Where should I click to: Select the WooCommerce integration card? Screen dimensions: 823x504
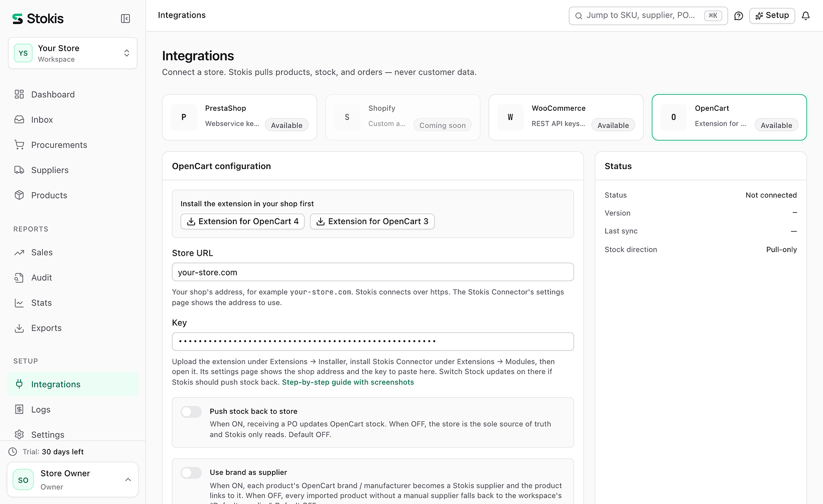[x=566, y=117]
